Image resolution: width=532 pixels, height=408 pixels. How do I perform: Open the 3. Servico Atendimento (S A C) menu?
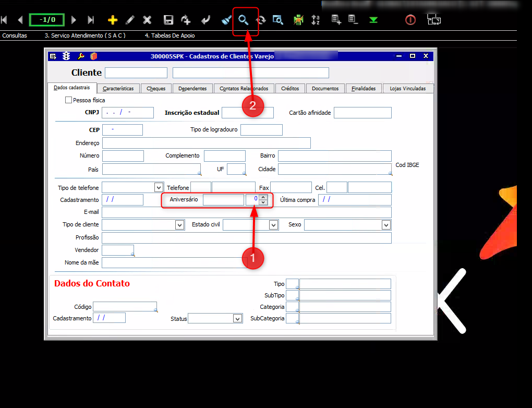(x=85, y=35)
